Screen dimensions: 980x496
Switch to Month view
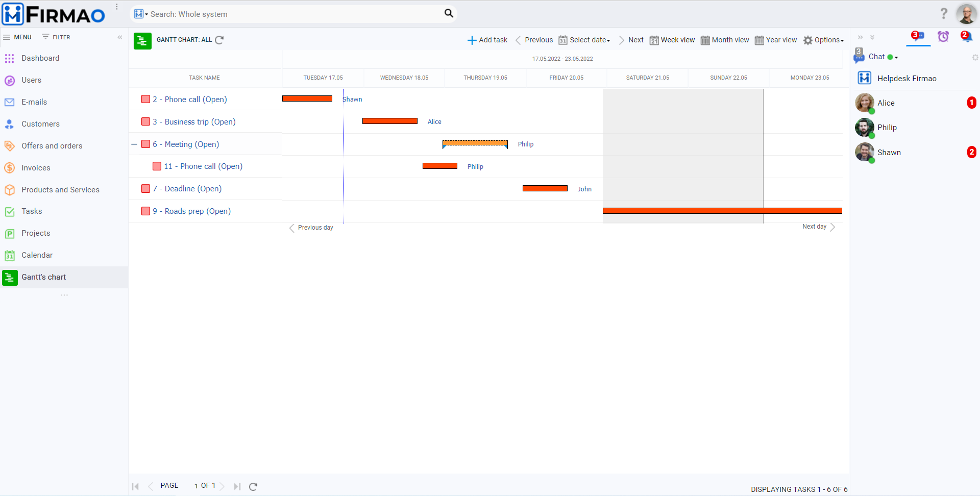click(725, 40)
